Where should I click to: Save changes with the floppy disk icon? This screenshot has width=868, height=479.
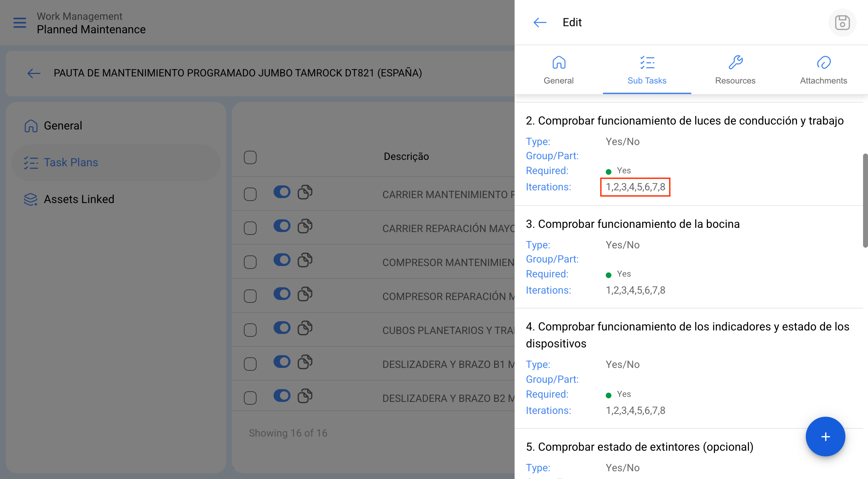[x=842, y=23]
